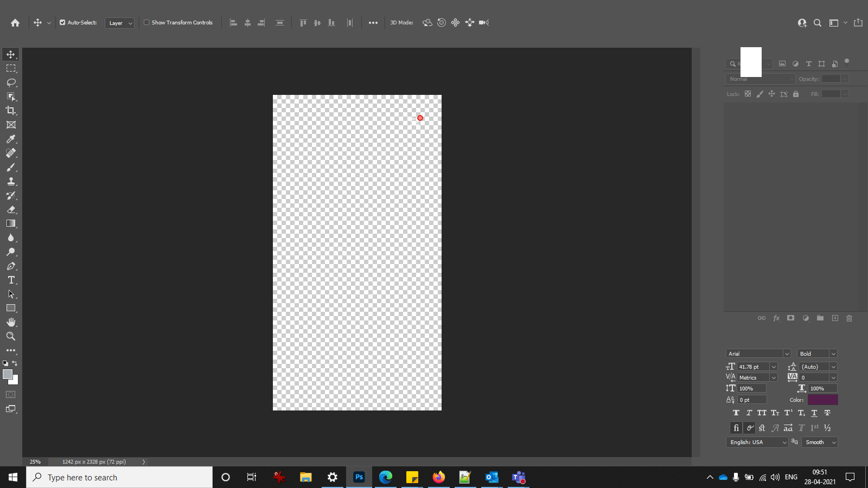Screen dimensions: 868x488
Task: Select the Path Selection tool
Action: 11,294
